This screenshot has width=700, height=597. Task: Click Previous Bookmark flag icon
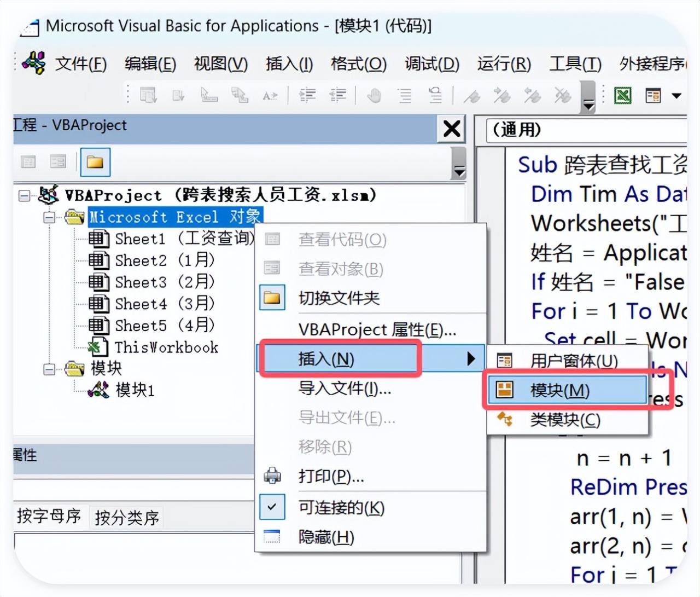click(x=532, y=96)
